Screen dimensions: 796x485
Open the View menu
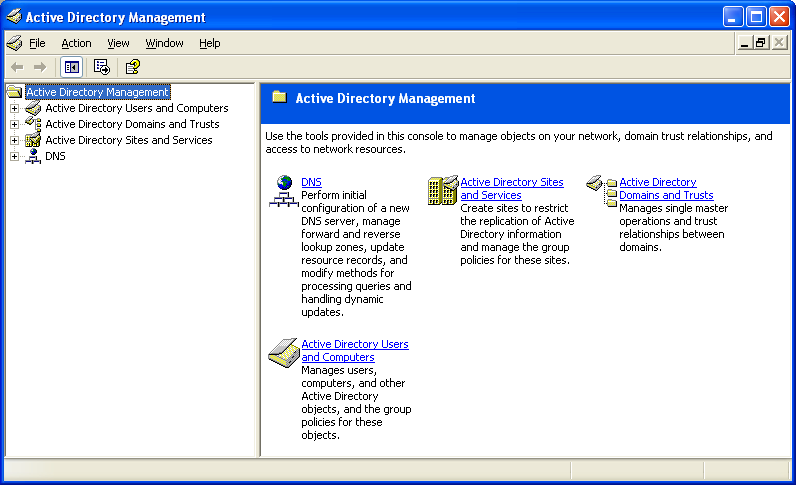click(x=118, y=43)
